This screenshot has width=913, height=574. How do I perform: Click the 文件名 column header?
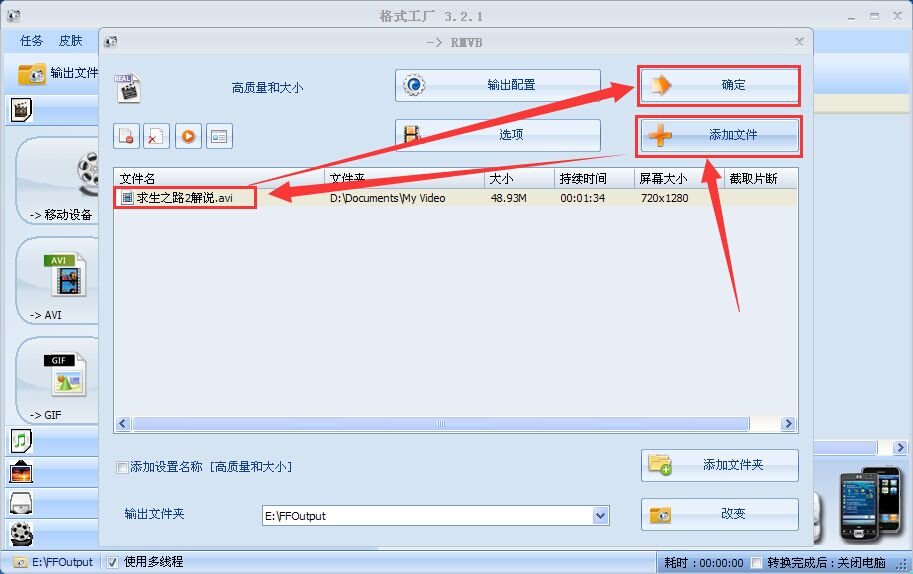click(x=219, y=178)
